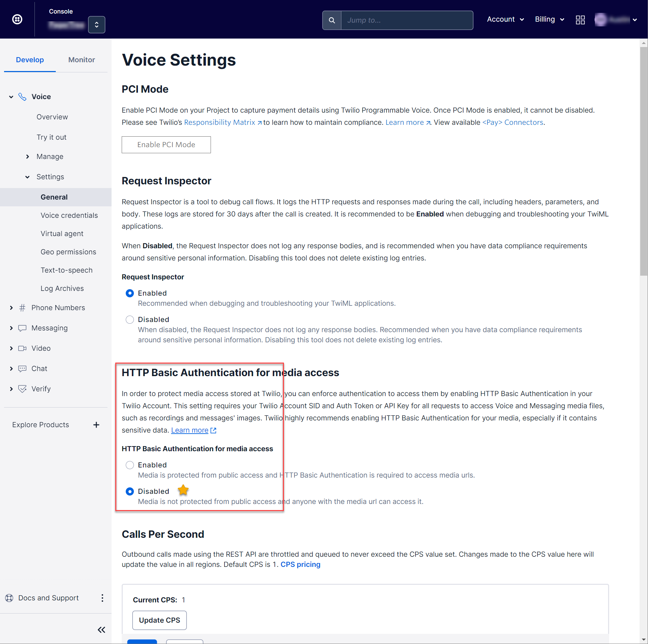The height and width of the screenshot is (644, 648).
Task: Open Docs and Support three-dot menu
Action: [x=102, y=598]
